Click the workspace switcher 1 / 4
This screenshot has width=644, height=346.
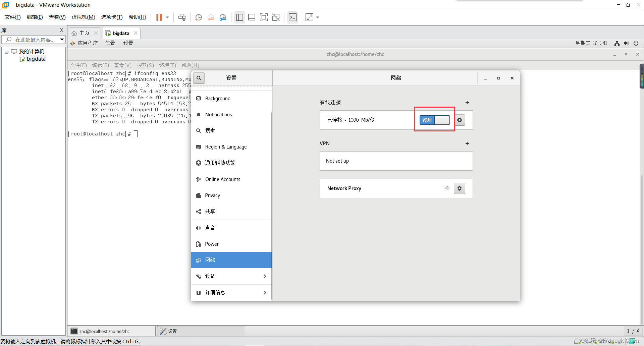[633, 331]
